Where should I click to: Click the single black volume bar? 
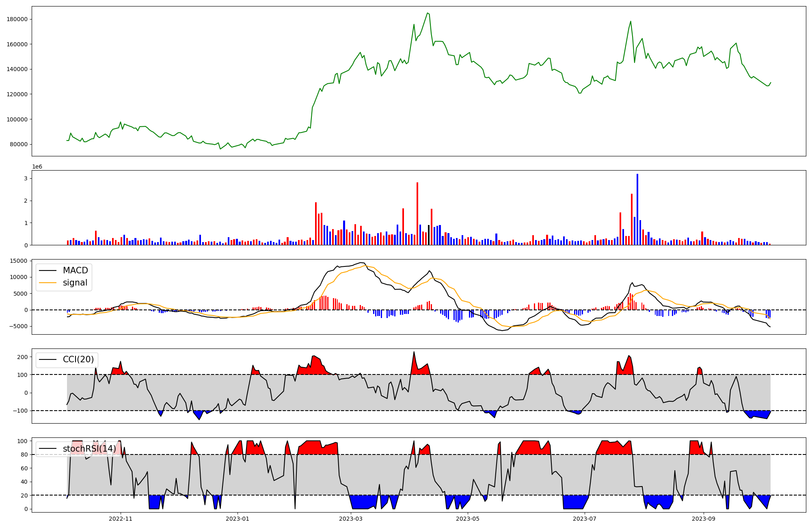point(429,235)
